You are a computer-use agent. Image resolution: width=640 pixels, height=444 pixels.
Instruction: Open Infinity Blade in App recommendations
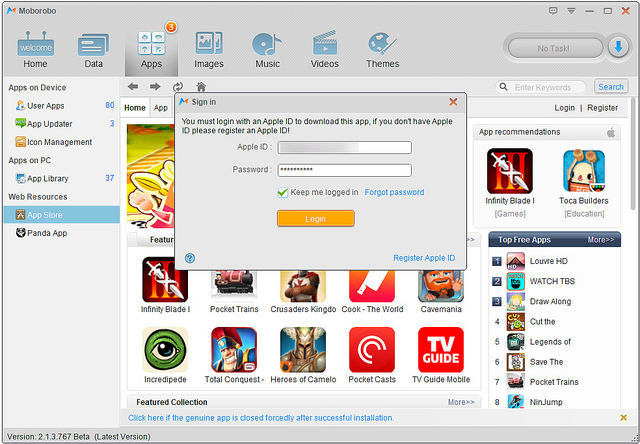510,171
